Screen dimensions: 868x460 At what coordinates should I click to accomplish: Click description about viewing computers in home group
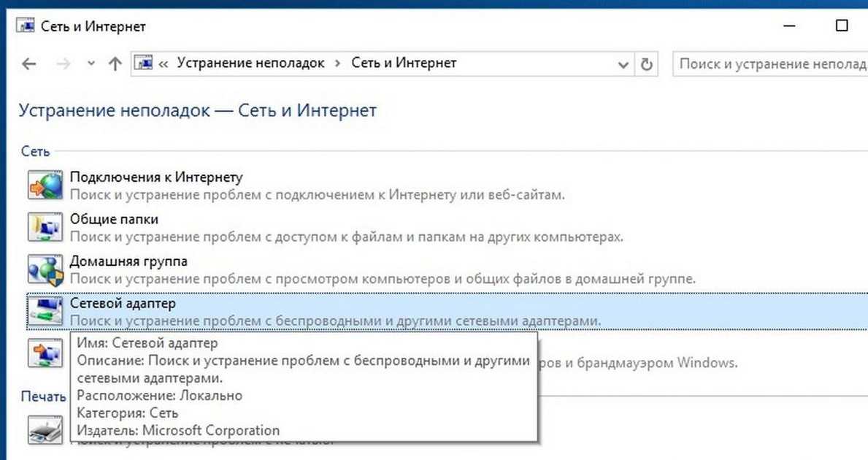tap(383, 279)
